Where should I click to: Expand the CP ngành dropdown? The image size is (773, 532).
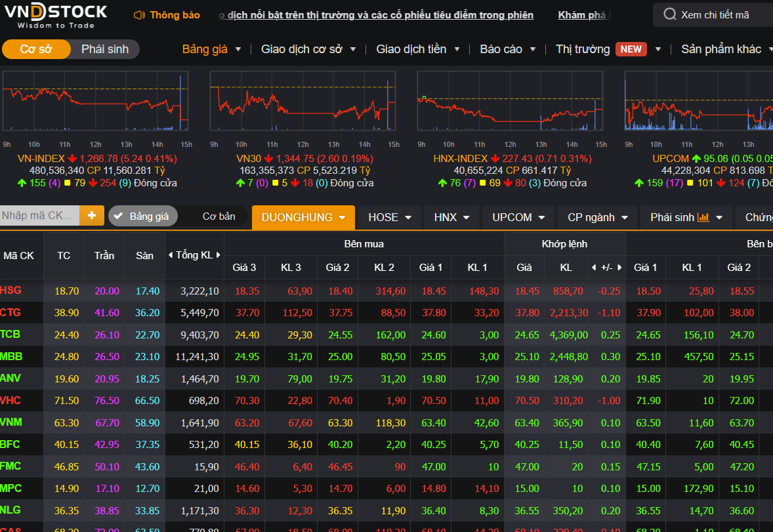(597, 217)
